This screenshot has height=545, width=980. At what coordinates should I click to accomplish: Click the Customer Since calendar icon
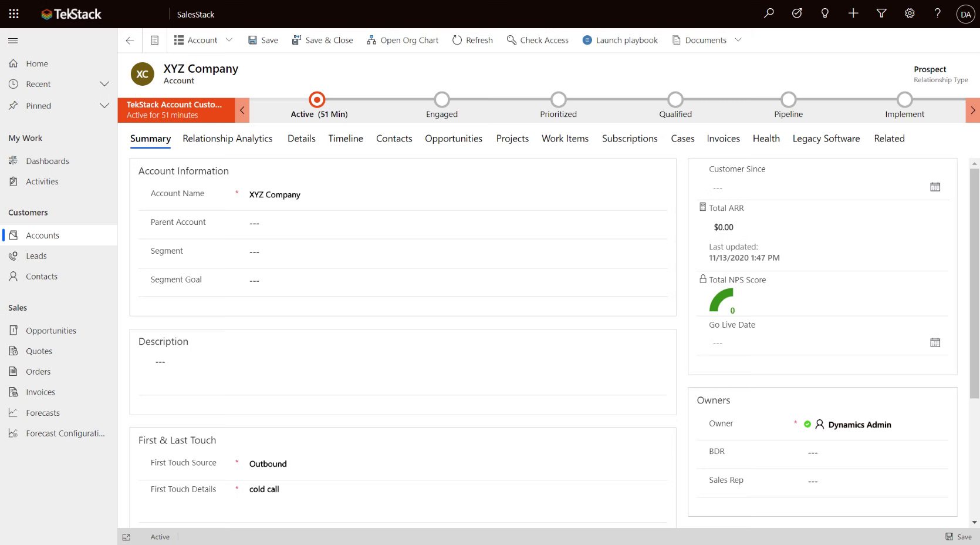935,187
